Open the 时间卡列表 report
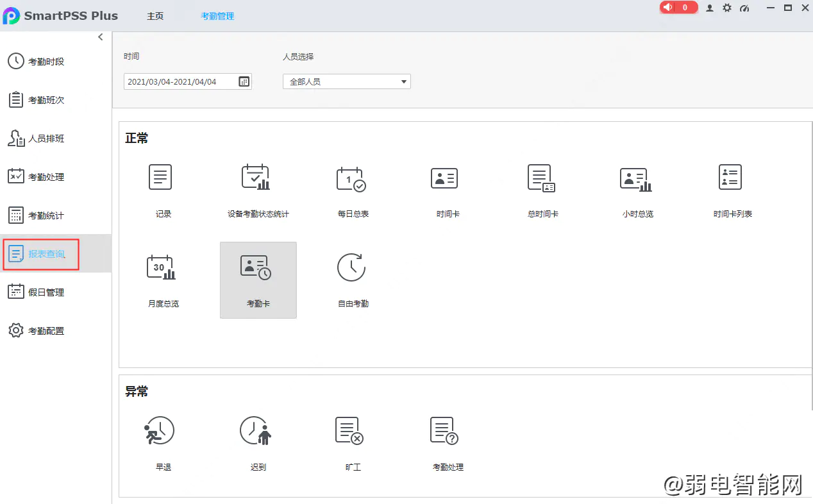Image resolution: width=813 pixels, height=504 pixels. coord(730,177)
